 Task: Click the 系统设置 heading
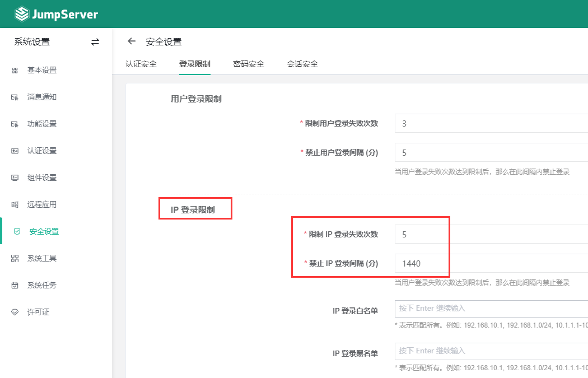point(31,41)
